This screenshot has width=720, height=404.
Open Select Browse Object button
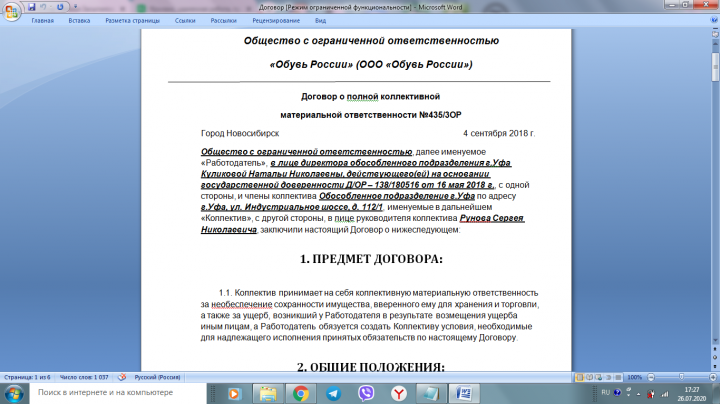point(715,358)
